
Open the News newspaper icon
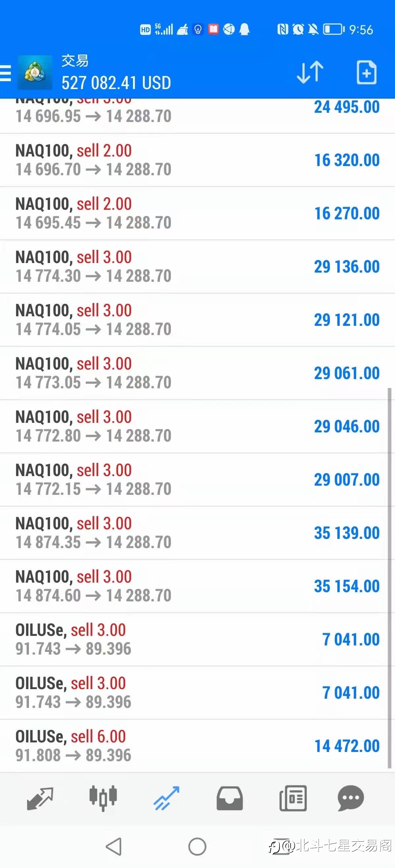293,798
